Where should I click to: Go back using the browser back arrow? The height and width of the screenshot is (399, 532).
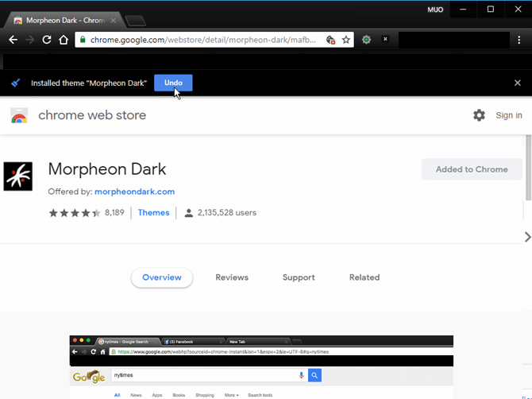coord(13,40)
